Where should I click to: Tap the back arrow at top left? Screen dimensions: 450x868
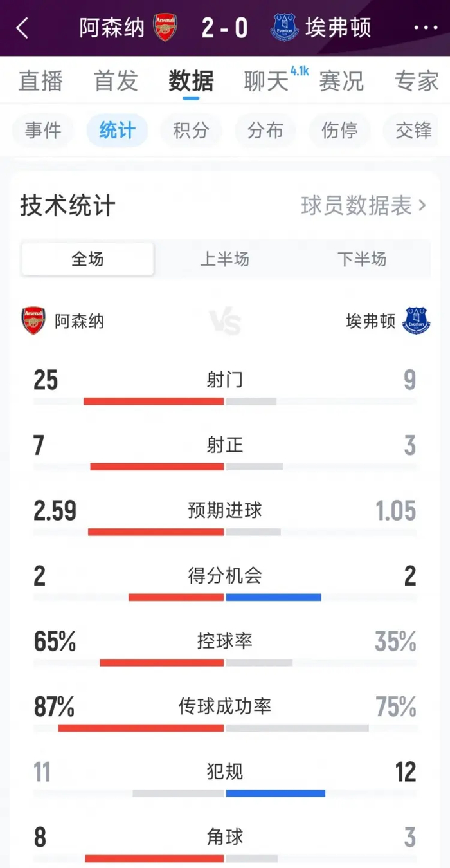(x=22, y=28)
